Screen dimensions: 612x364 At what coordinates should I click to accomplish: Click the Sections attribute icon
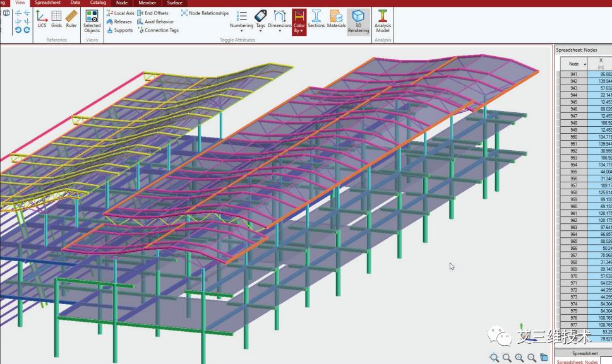pyautogui.click(x=316, y=20)
